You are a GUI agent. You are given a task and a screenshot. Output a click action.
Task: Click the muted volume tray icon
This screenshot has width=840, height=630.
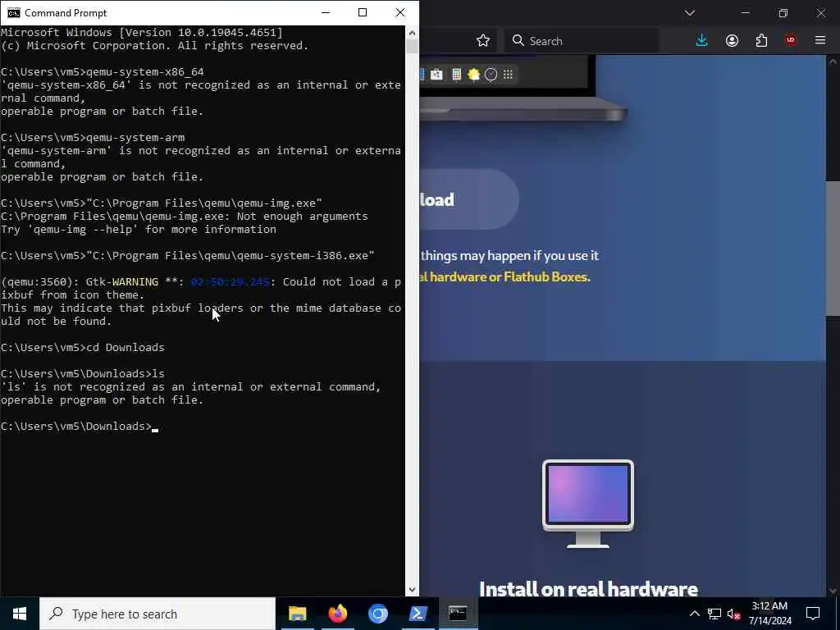(733, 614)
